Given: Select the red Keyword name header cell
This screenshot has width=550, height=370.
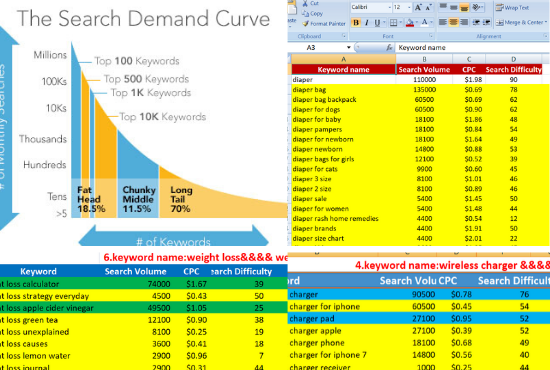Looking at the screenshot, I should (x=343, y=69).
